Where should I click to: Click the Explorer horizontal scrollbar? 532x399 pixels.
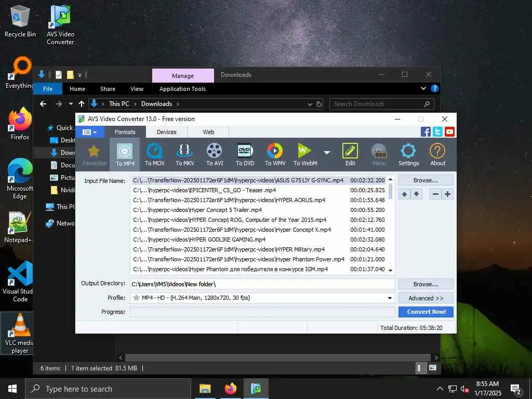click(x=278, y=357)
